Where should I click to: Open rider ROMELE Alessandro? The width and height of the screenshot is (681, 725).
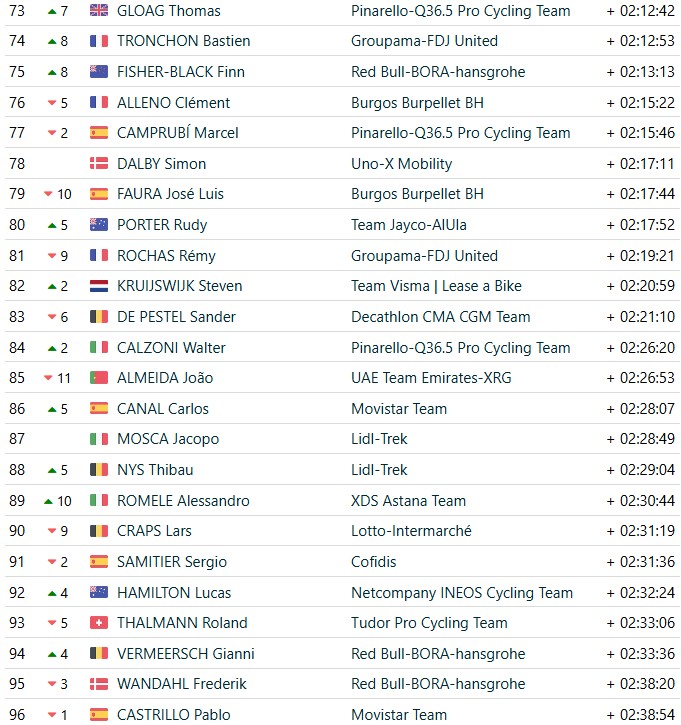183,500
